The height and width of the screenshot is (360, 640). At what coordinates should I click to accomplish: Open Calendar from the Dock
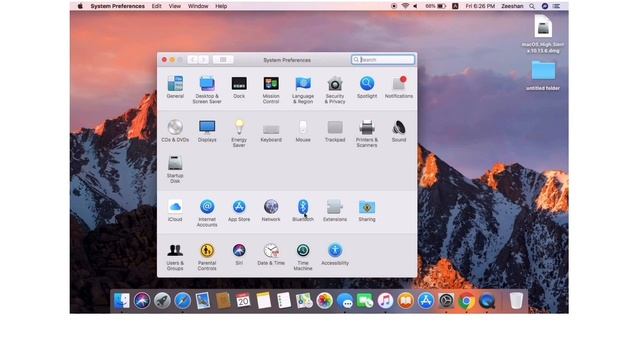(243, 301)
